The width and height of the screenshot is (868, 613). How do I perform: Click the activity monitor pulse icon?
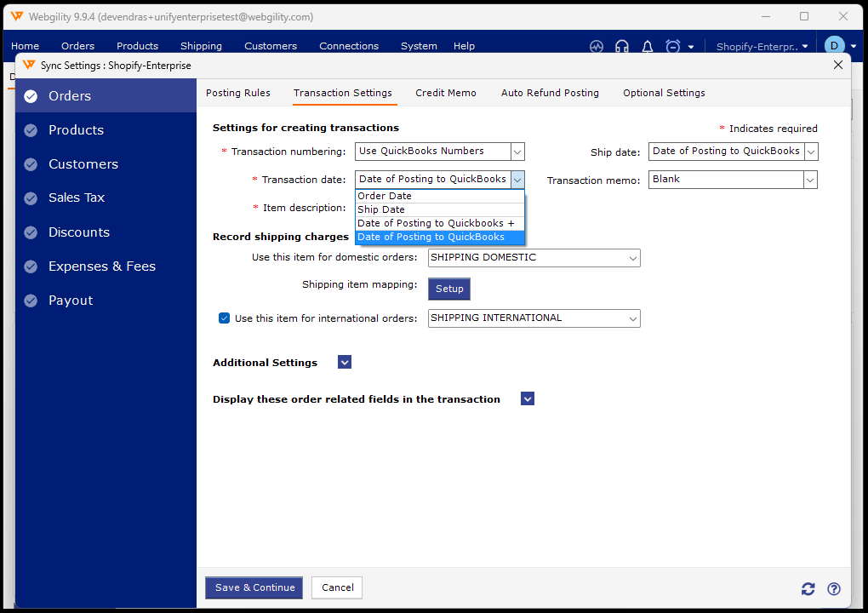click(597, 47)
